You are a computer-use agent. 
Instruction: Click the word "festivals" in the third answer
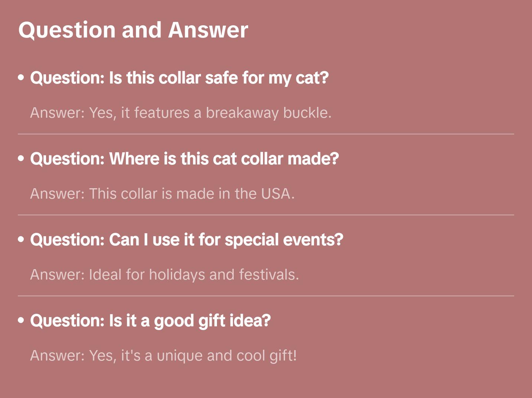pos(269,275)
